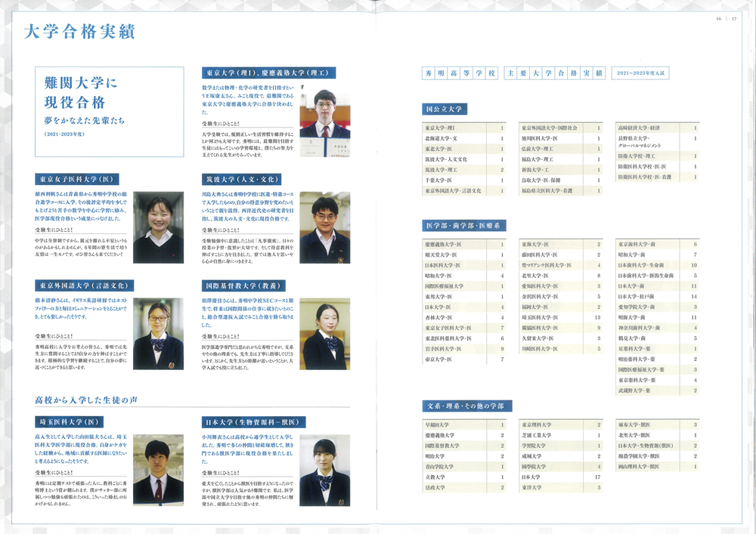Select the photo in the 東京女子医科大学（医） profile

coord(158,227)
